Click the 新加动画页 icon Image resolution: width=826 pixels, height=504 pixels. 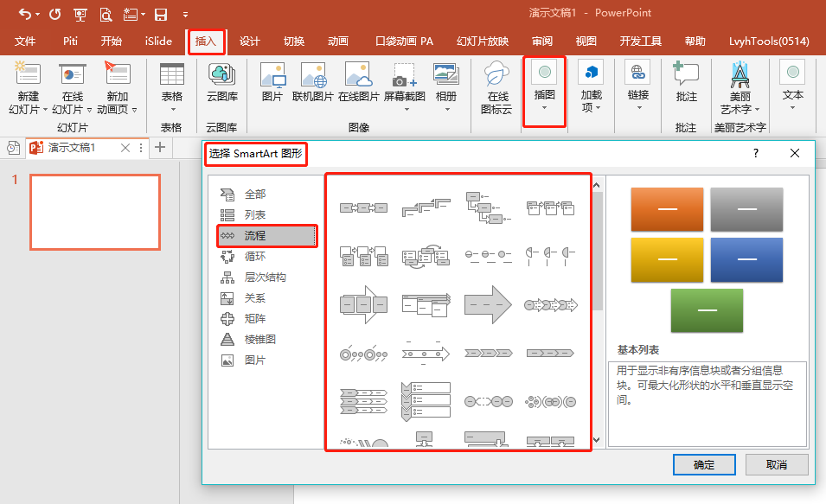point(118,73)
